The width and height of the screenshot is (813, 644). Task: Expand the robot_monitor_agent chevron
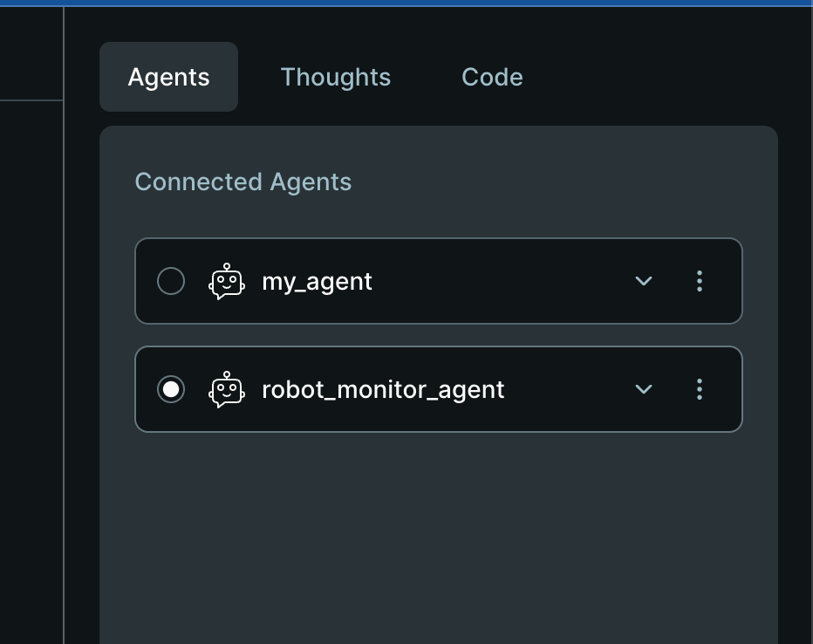pos(644,389)
